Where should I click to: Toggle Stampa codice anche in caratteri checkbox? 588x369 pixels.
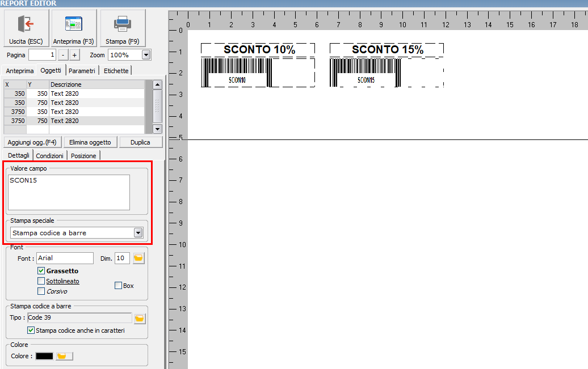[x=31, y=330]
